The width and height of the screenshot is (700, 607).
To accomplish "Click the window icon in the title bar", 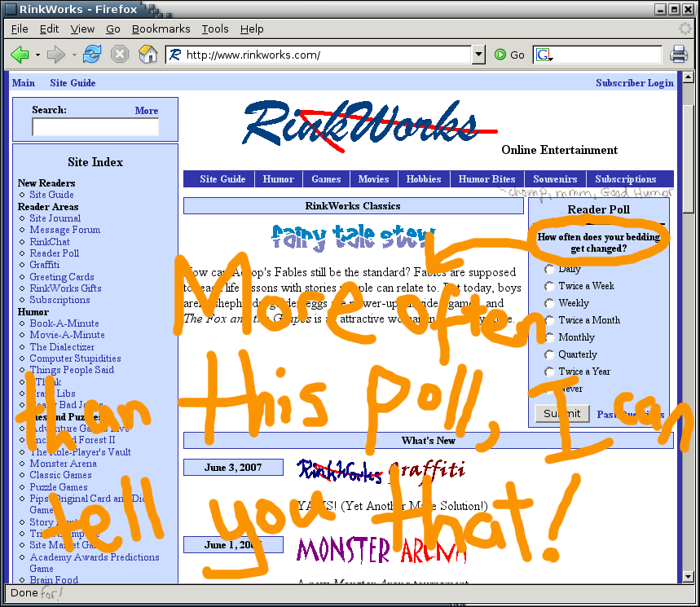I will click(11, 9).
